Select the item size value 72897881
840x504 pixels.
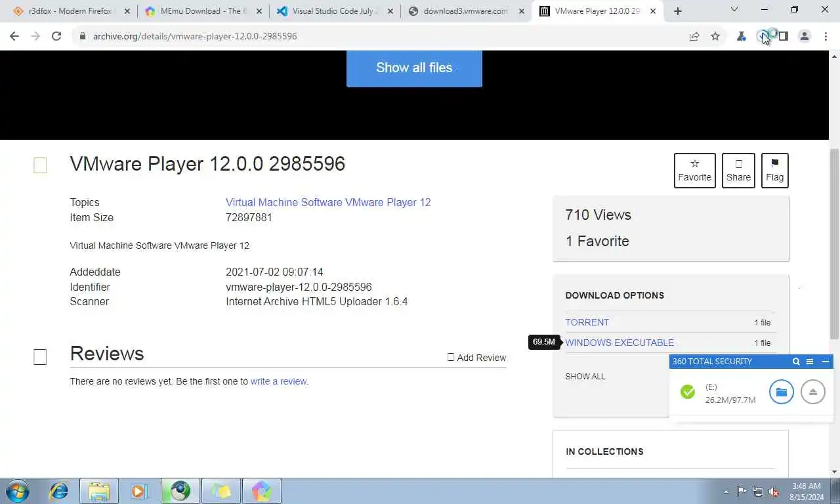tap(249, 217)
